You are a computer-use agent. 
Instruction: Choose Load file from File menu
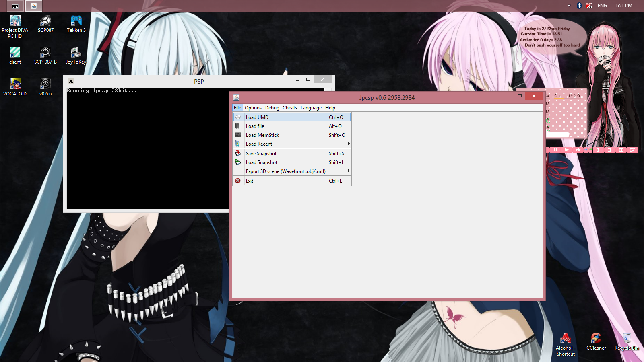pyautogui.click(x=292, y=126)
